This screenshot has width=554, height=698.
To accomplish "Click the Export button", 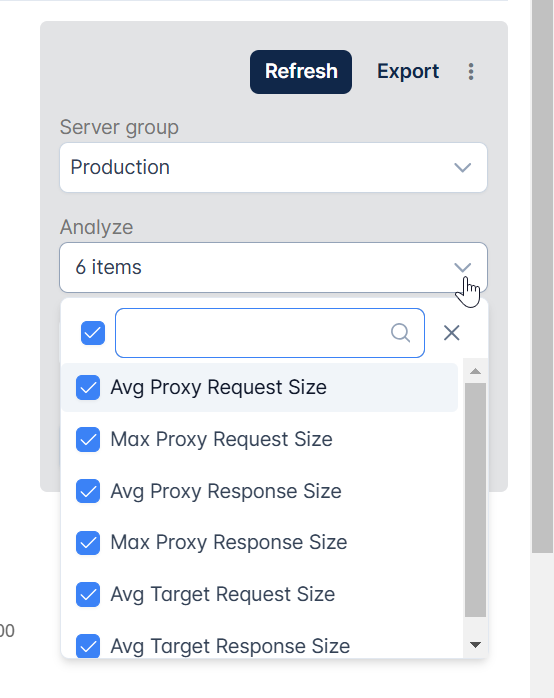I will tap(408, 72).
